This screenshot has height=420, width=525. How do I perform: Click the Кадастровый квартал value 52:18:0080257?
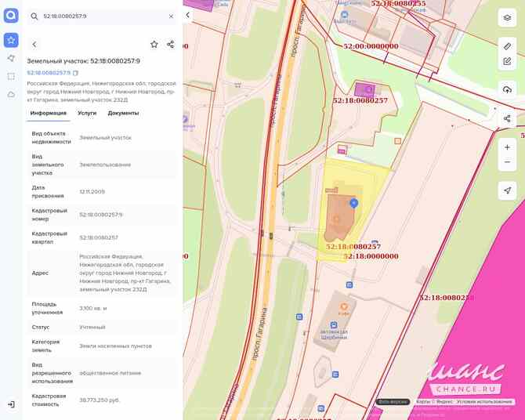tap(99, 237)
